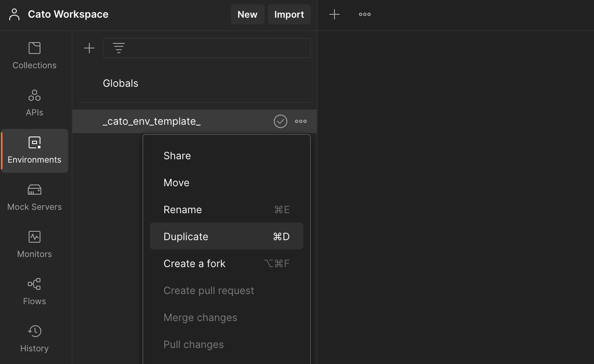Click the New button

point(247,14)
